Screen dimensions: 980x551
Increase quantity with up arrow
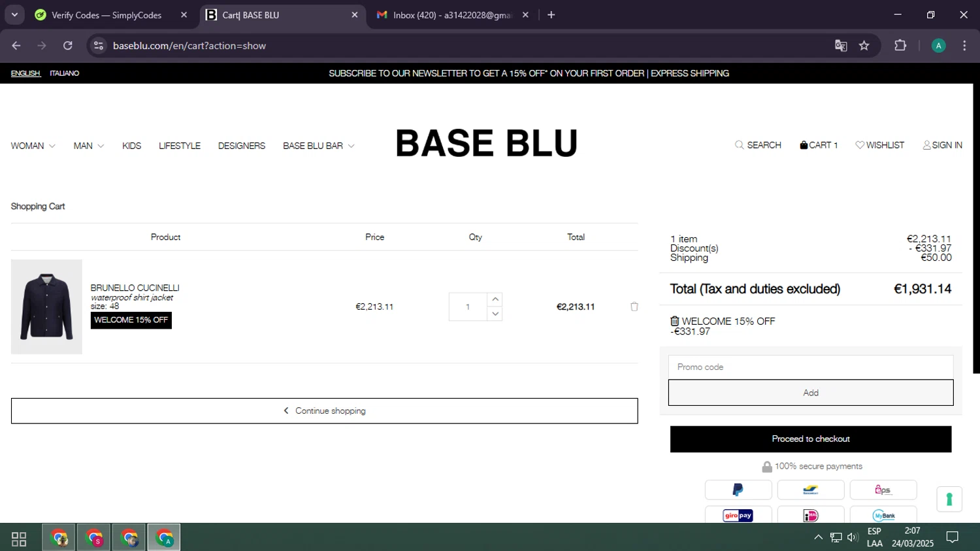[495, 299]
